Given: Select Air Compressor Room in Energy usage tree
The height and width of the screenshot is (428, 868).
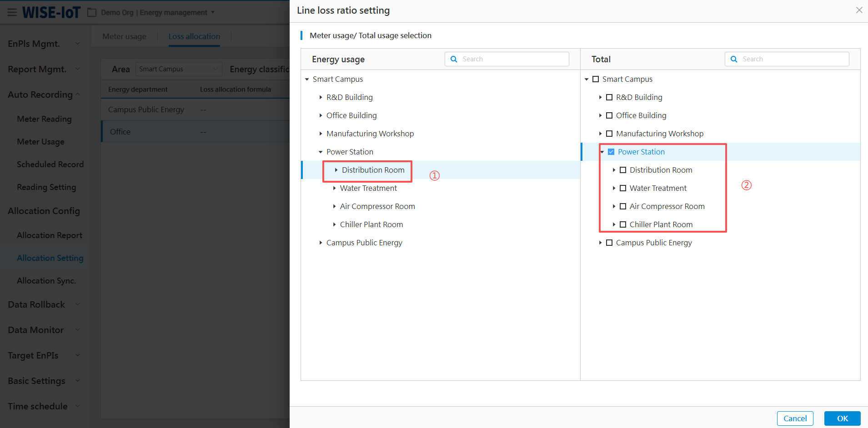Looking at the screenshot, I should 377,206.
